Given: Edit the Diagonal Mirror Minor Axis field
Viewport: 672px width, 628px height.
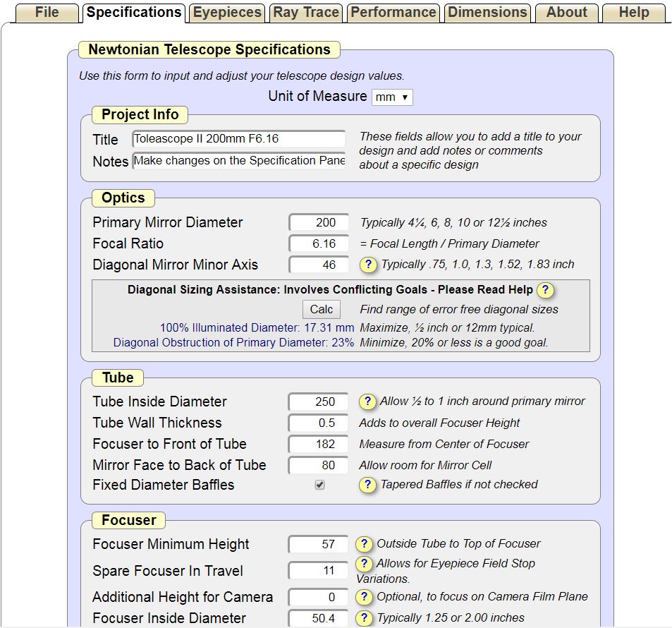Looking at the screenshot, I should [x=319, y=264].
